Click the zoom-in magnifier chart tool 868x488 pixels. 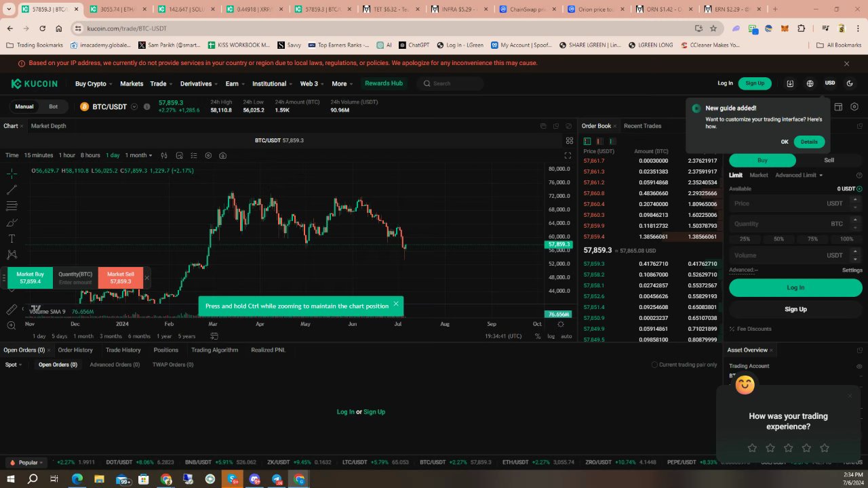(x=12, y=325)
